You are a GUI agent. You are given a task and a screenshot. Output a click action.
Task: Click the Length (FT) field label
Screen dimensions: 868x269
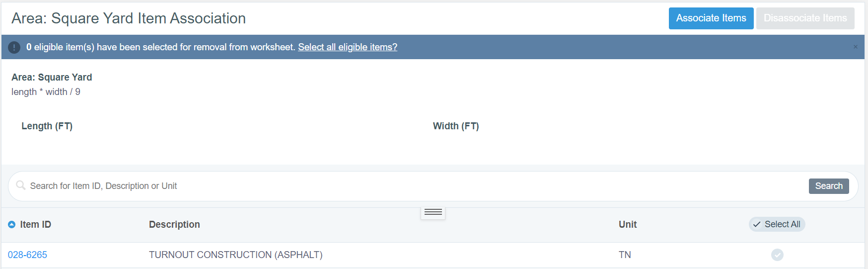point(47,126)
